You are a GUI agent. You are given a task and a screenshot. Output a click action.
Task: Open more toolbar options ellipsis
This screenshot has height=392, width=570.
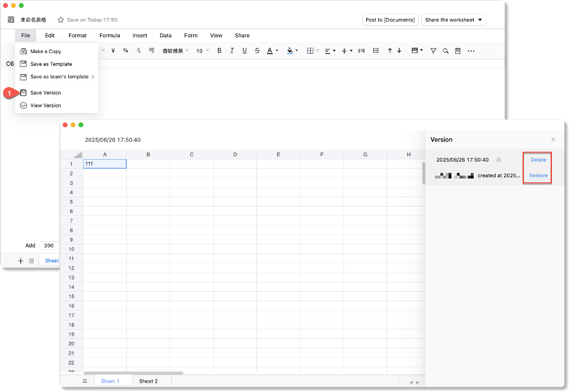(471, 51)
